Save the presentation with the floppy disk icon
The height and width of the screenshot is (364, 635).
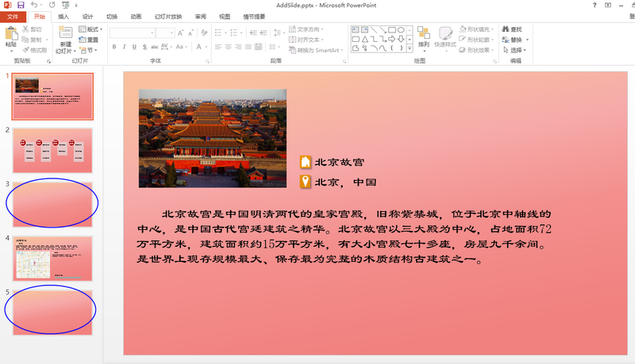(x=21, y=5)
